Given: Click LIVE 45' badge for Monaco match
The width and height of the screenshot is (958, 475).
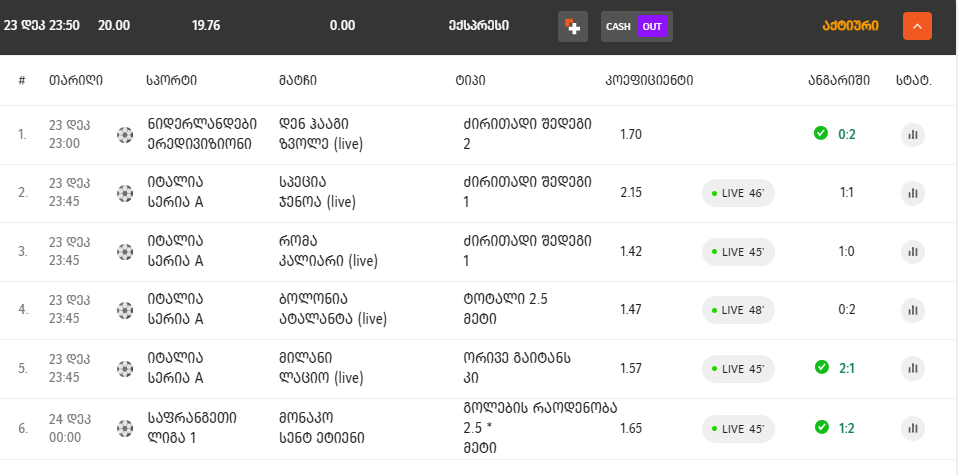Looking at the screenshot, I should coord(738,429).
